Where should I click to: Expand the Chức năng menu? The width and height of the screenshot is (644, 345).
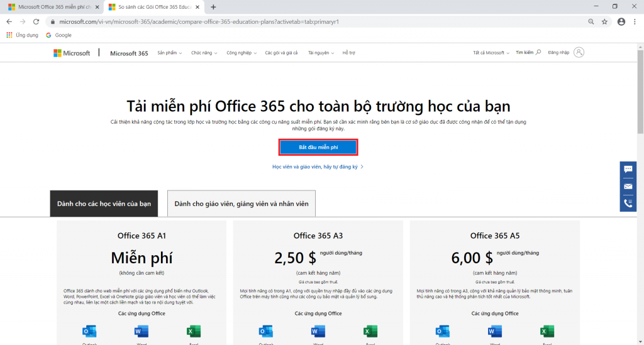tap(204, 53)
